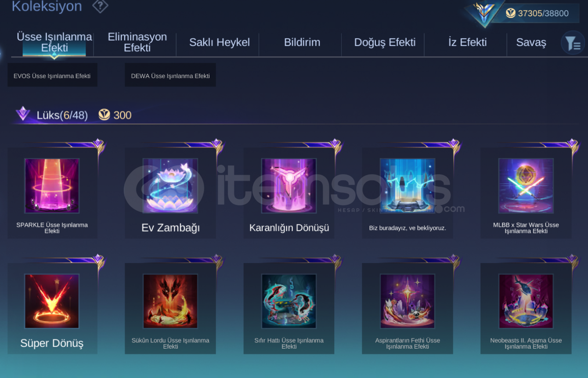This screenshot has width=588, height=378.
Task: Select the Süper Dönüş effect icon
Action: tap(52, 301)
